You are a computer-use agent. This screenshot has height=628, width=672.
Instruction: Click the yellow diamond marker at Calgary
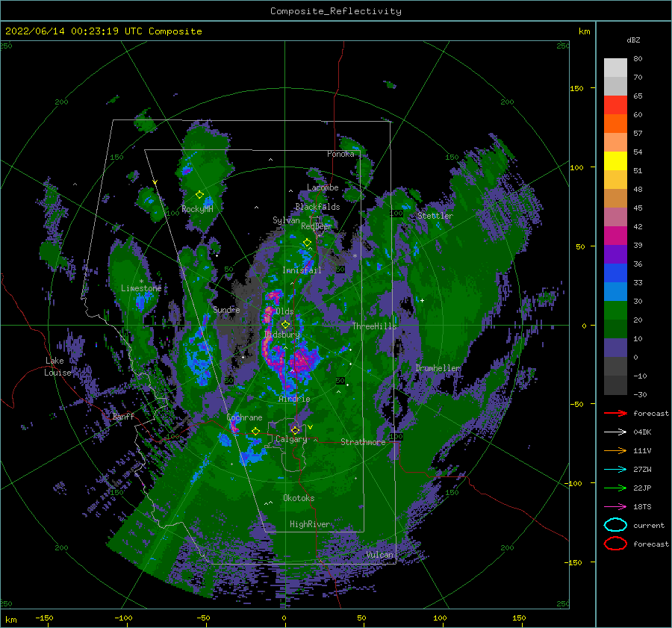295,430
